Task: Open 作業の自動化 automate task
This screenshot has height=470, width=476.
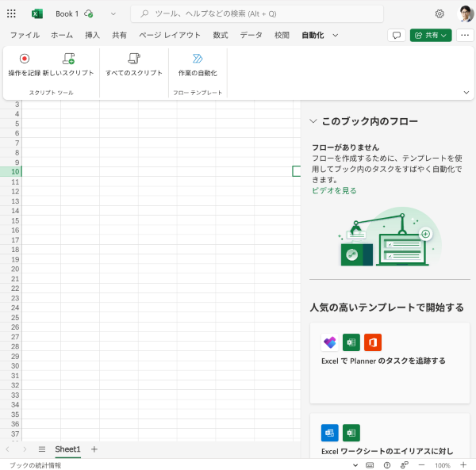Action: click(x=198, y=64)
